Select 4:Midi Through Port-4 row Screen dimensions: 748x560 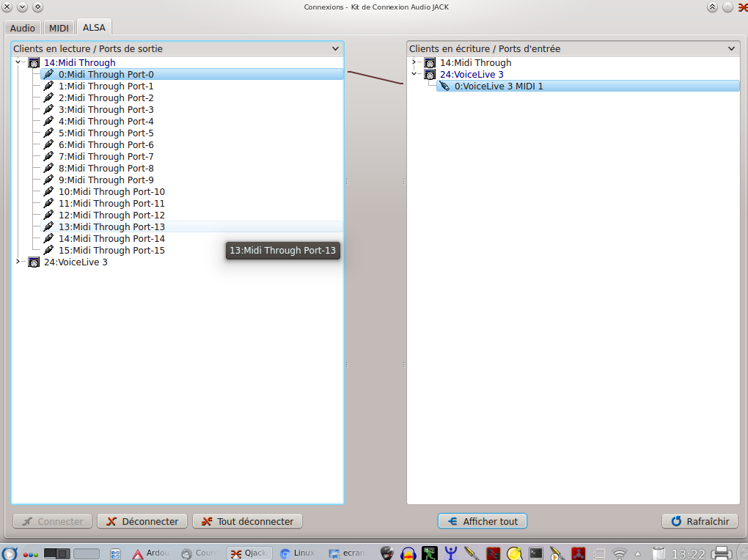(x=191, y=121)
